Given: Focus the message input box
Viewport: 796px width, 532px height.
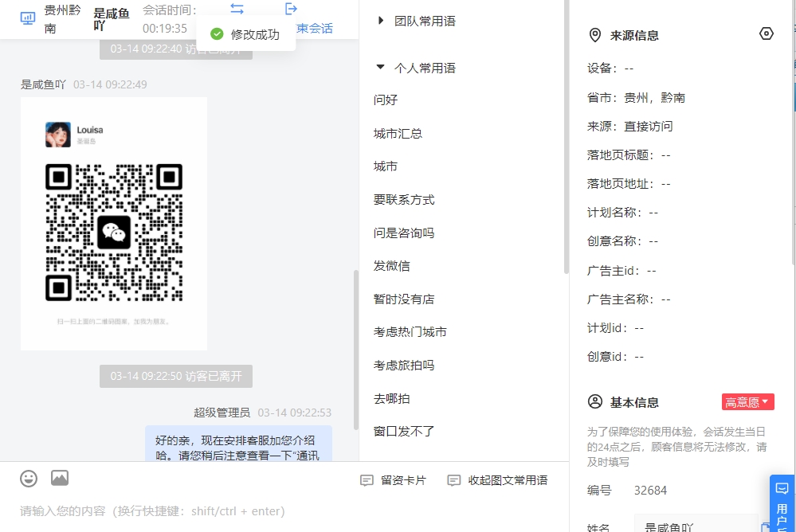Looking at the screenshot, I should [284, 511].
